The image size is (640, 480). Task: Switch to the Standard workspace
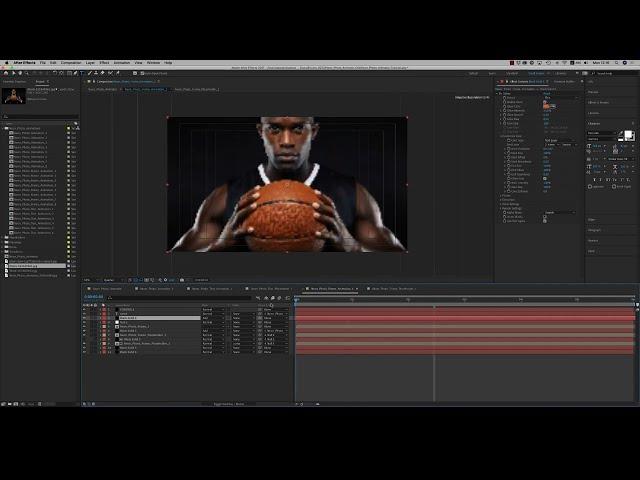pyautogui.click(x=512, y=73)
